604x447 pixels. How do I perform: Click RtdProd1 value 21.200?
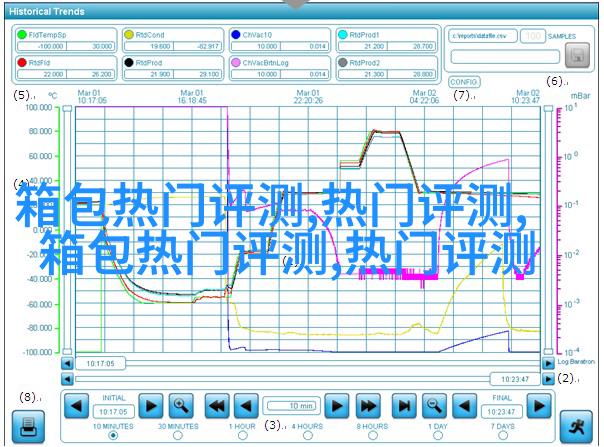tap(363, 46)
